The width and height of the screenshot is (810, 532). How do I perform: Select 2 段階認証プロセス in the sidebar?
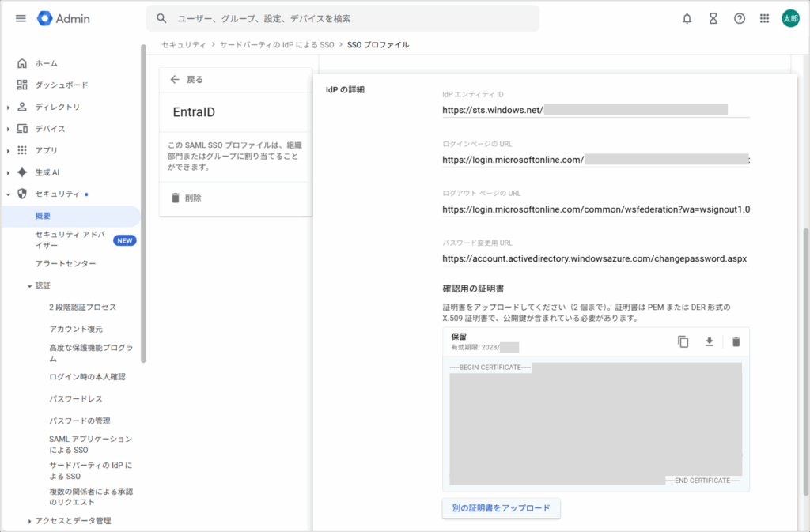tap(82, 307)
